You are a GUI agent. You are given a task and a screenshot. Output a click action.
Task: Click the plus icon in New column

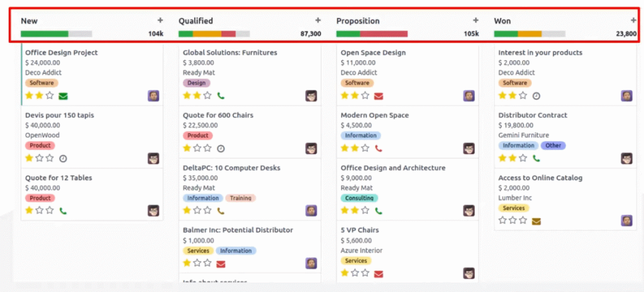pyautogui.click(x=160, y=20)
